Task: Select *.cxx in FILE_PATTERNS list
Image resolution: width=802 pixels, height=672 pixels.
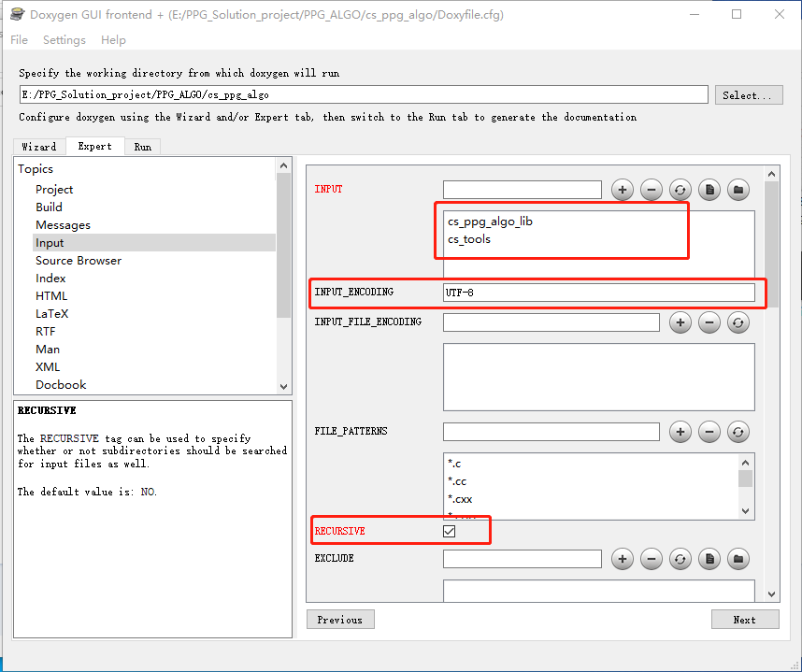Action: point(460,499)
